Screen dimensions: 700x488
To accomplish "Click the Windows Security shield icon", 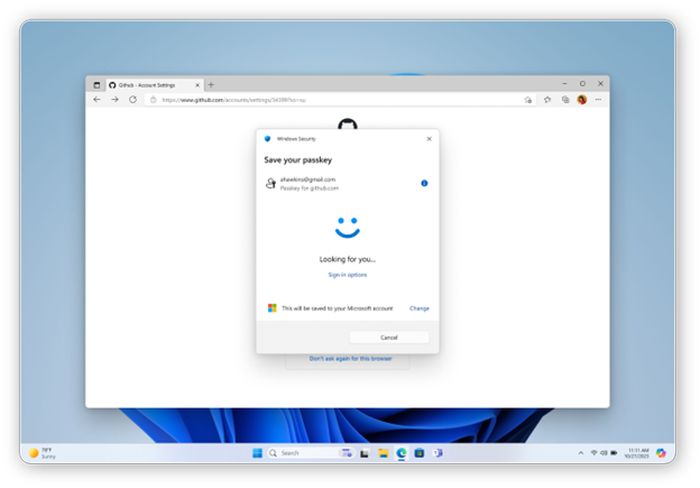I will tap(267, 139).
